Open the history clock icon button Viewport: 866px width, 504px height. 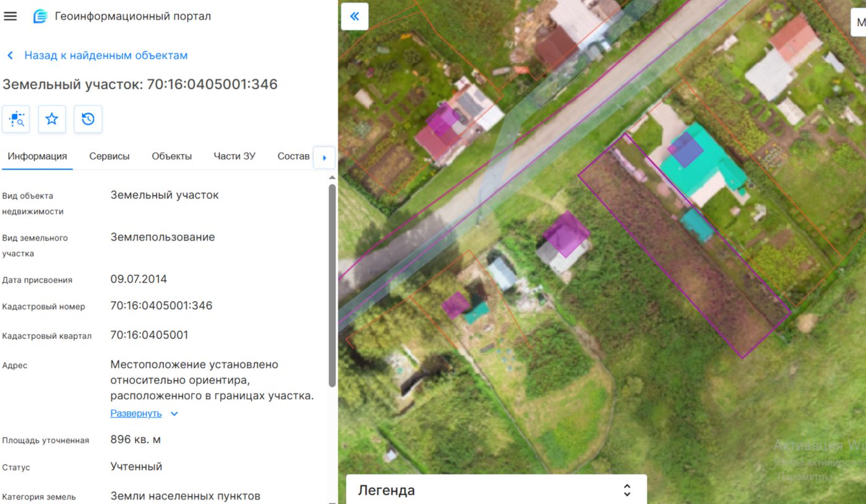coord(88,119)
